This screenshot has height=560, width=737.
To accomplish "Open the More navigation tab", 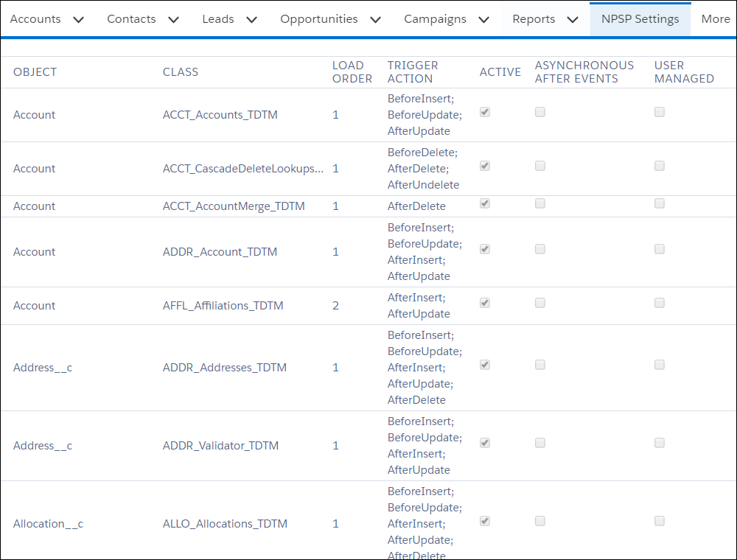I will coord(716,19).
